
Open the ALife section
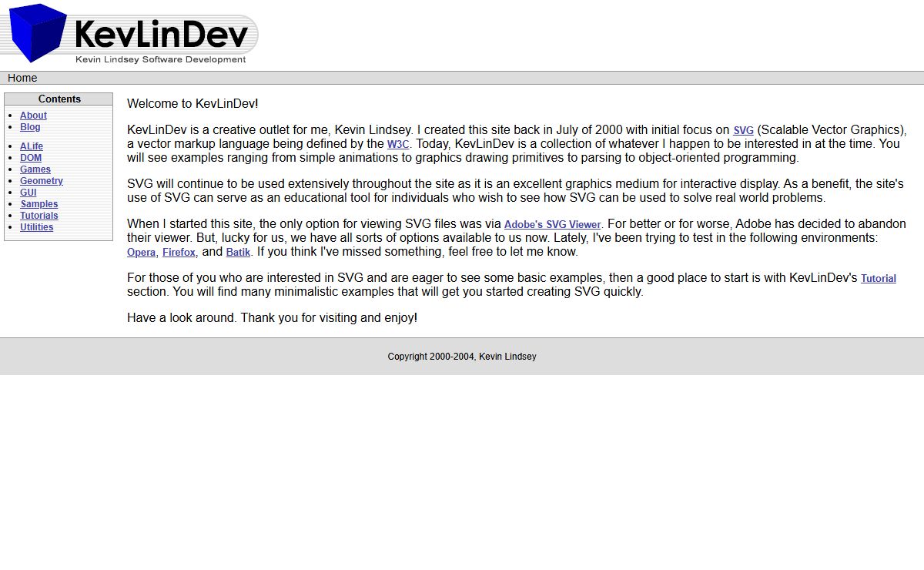coord(32,146)
